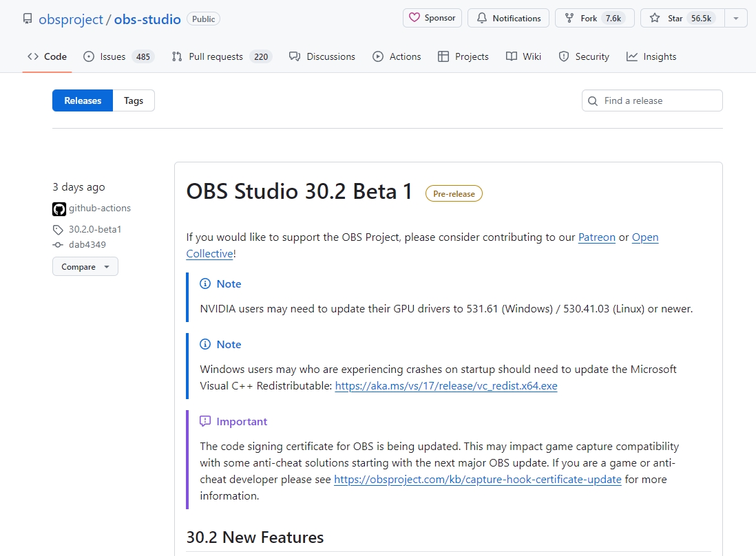This screenshot has height=556, width=756.
Task: Open the github-actions author link
Action: [x=100, y=208]
